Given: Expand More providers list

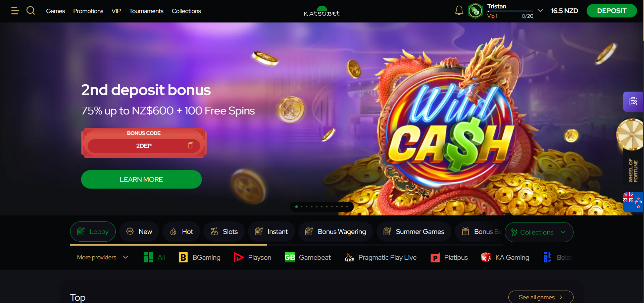Looking at the screenshot, I should (x=103, y=257).
